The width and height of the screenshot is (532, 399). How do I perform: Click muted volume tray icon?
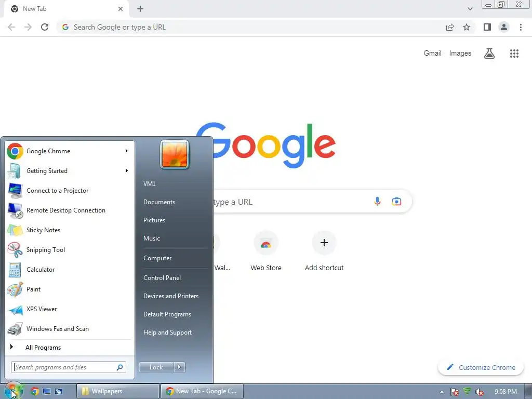[x=479, y=392]
